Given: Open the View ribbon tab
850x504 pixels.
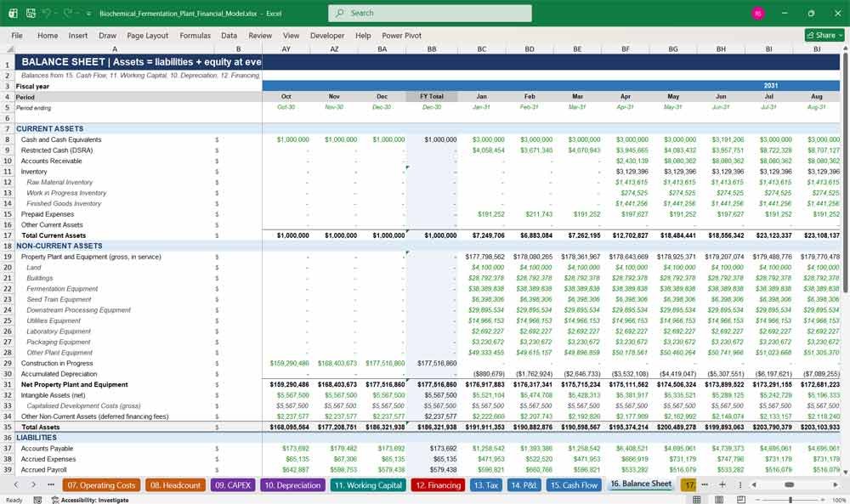Looking at the screenshot, I should pos(291,35).
